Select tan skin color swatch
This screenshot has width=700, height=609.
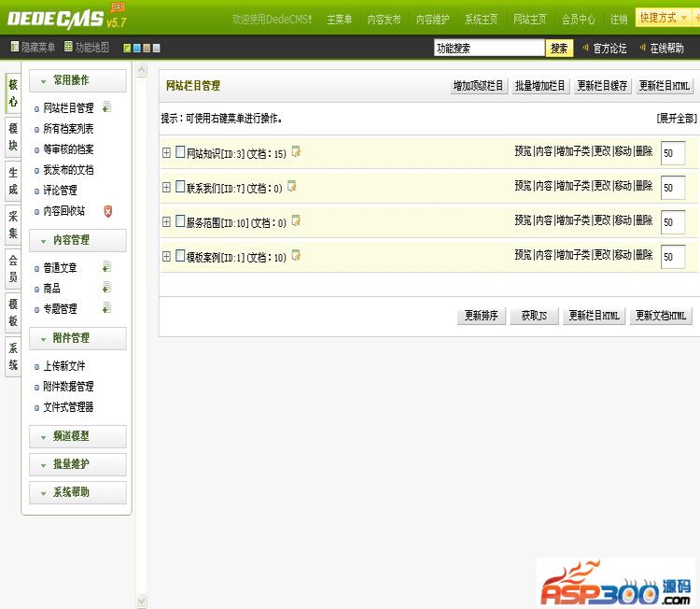[x=147, y=48]
